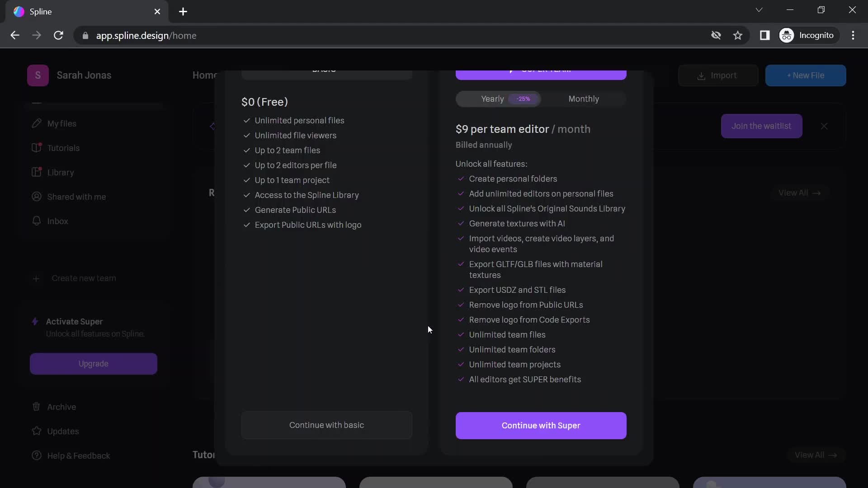This screenshot has width=868, height=488.
Task: Click the Upgrade button
Action: [93, 363]
